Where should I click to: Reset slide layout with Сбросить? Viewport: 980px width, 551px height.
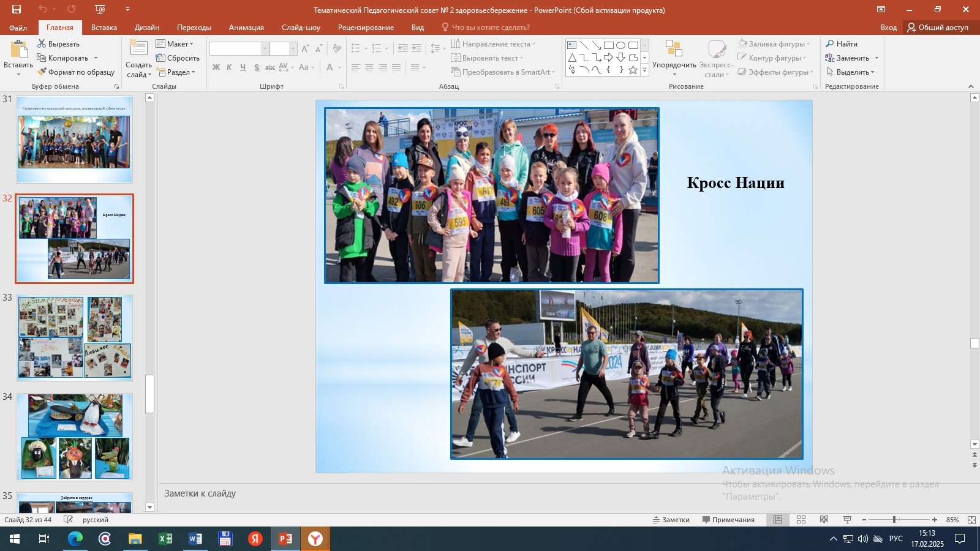pyautogui.click(x=178, y=58)
